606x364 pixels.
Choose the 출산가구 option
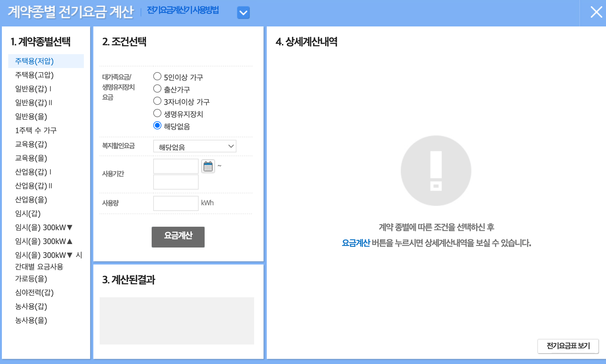point(157,89)
